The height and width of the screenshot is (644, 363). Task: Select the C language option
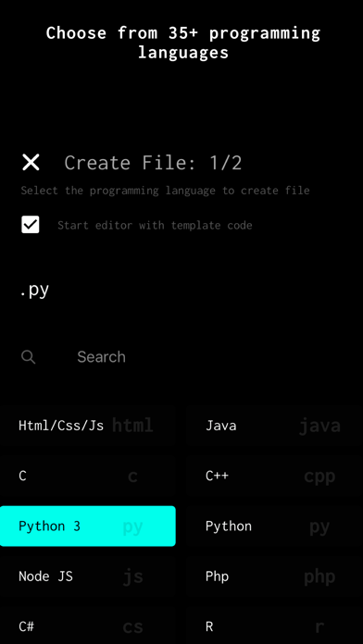click(x=88, y=476)
